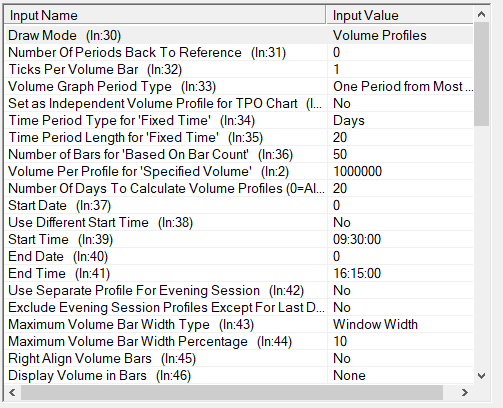Open Time Period Type Days value
The image size is (503, 408).
tap(400, 120)
